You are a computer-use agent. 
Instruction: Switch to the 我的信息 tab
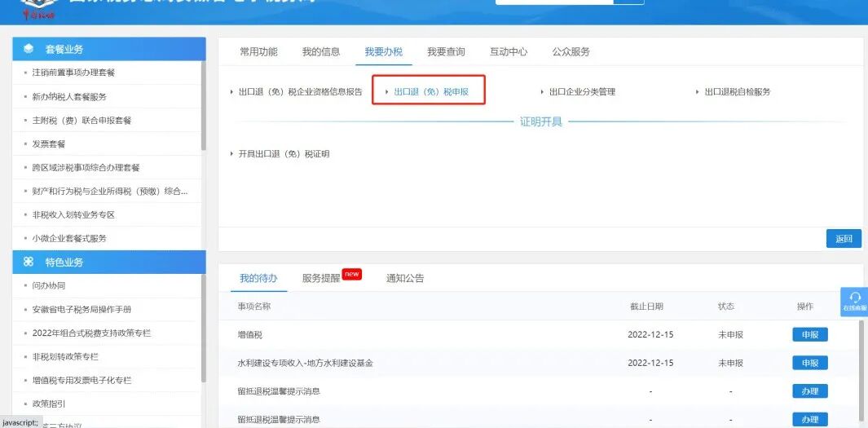click(321, 52)
